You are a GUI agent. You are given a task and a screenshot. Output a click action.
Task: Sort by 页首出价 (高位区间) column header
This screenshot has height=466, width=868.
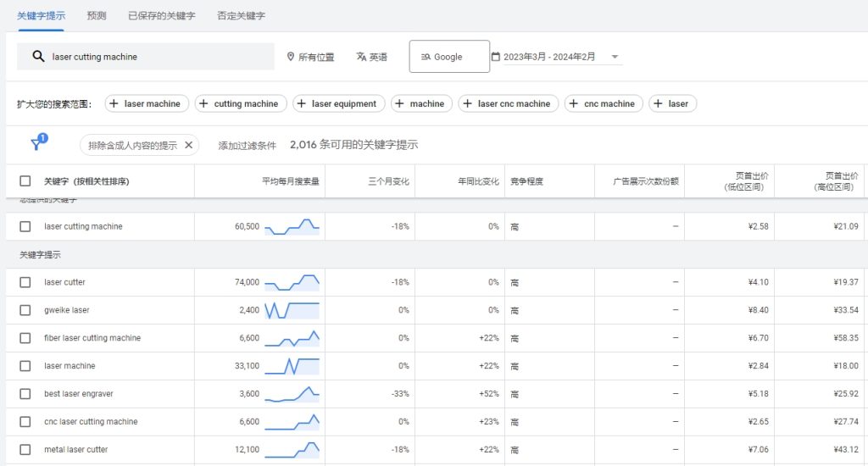836,181
